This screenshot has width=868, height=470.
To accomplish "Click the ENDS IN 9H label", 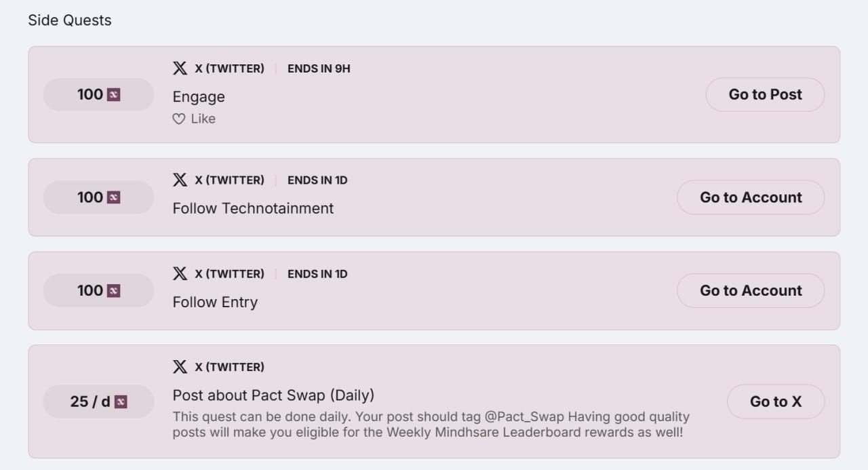I will (x=319, y=68).
